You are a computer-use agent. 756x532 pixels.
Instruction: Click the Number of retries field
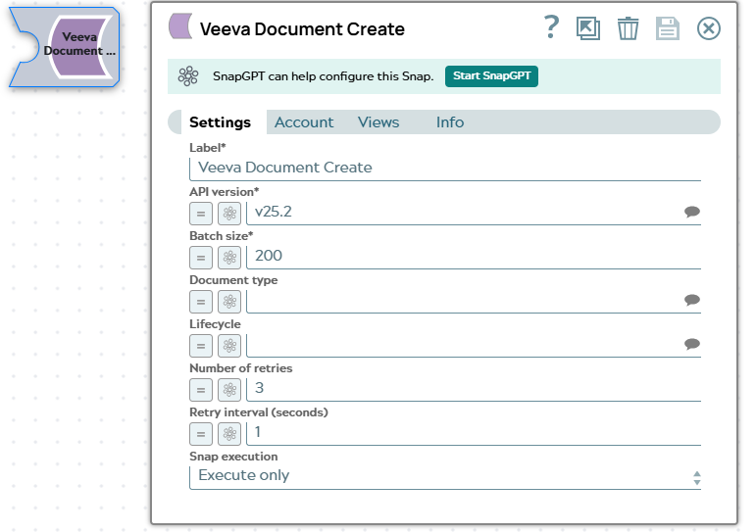pyautogui.click(x=474, y=388)
